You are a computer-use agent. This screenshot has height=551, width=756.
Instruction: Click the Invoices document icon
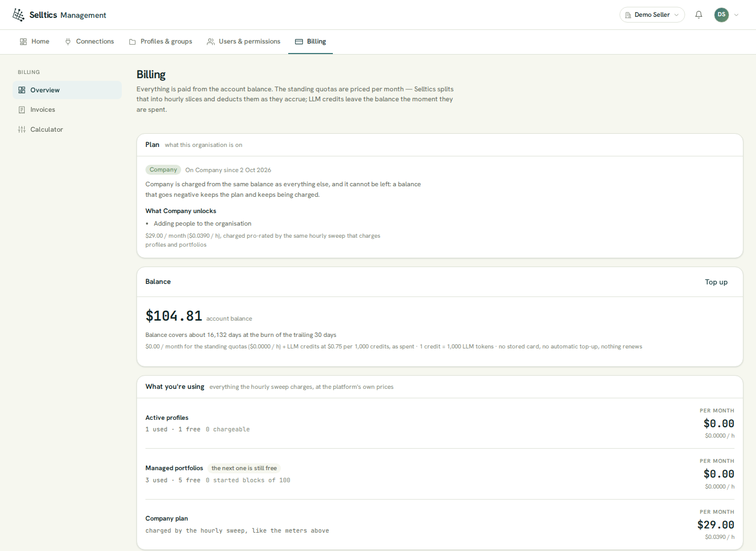[22, 110]
